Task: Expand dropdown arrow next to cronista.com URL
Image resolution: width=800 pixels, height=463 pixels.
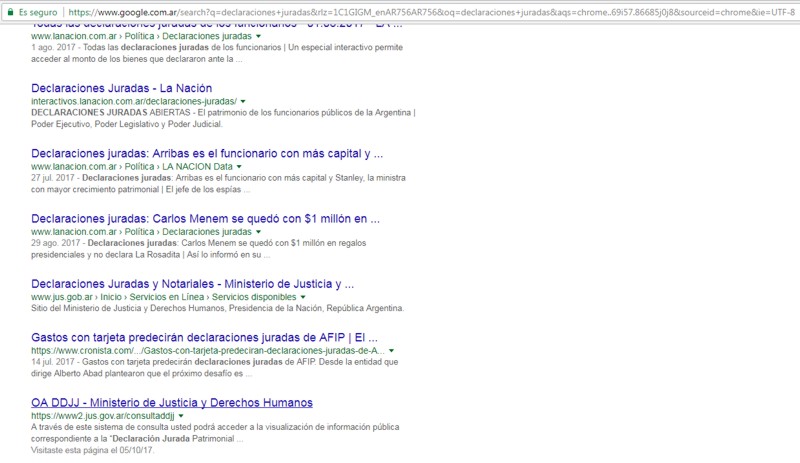Action: pyautogui.click(x=391, y=351)
